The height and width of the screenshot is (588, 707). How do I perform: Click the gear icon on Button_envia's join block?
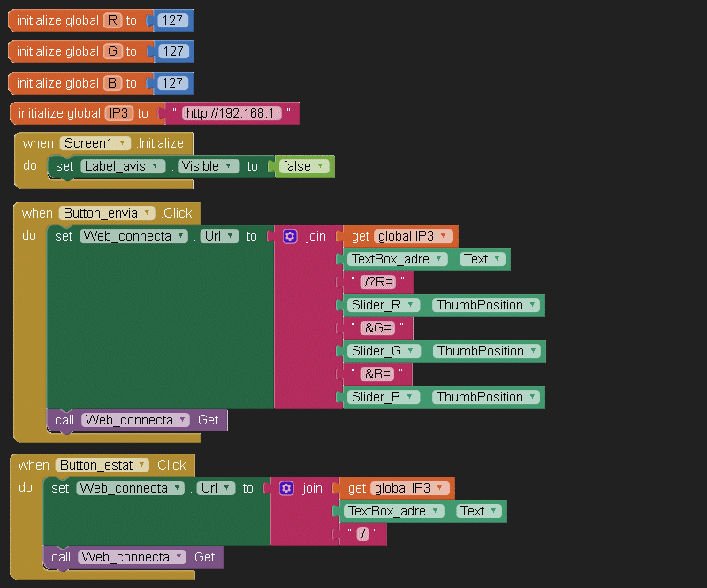[290, 236]
